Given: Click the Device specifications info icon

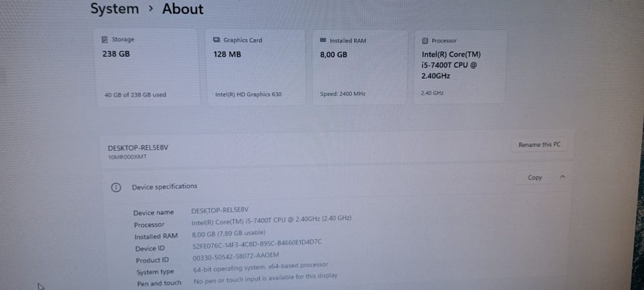Looking at the screenshot, I should click(116, 187).
